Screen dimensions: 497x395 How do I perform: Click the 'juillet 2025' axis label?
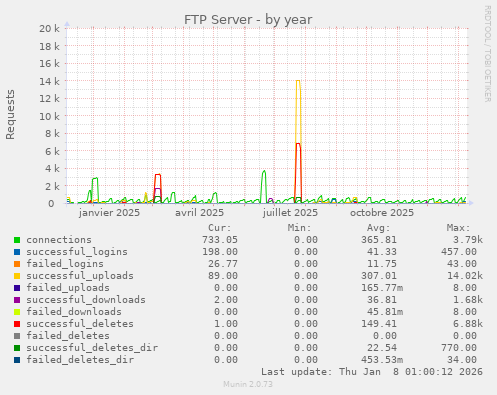coord(290,213)
